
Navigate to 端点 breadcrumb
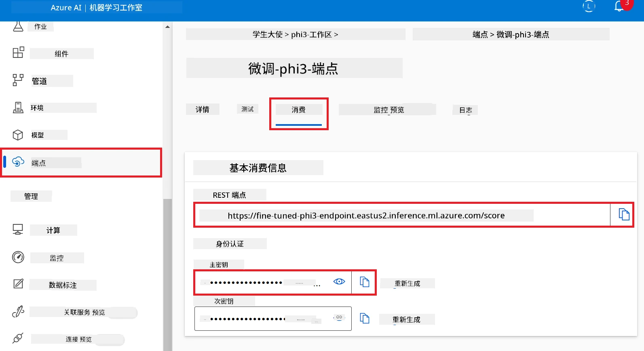[480, 34]
